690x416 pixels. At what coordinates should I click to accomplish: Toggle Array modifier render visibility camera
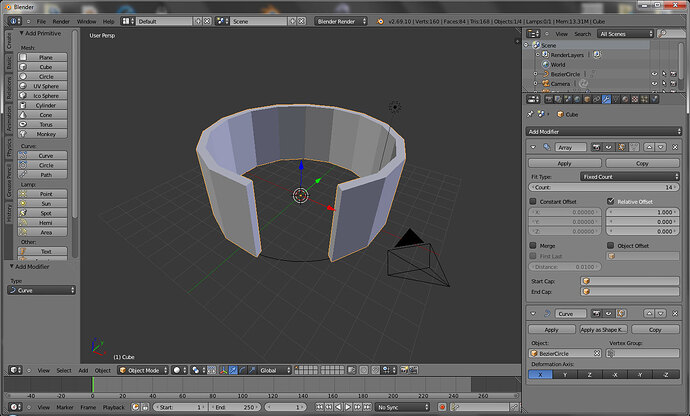point(596,147)
